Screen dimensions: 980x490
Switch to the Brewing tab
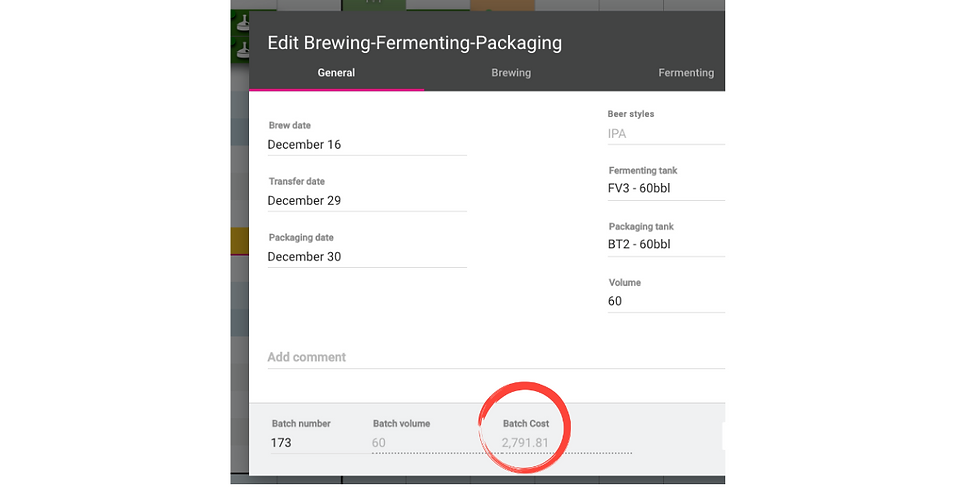tap(511, 72)
